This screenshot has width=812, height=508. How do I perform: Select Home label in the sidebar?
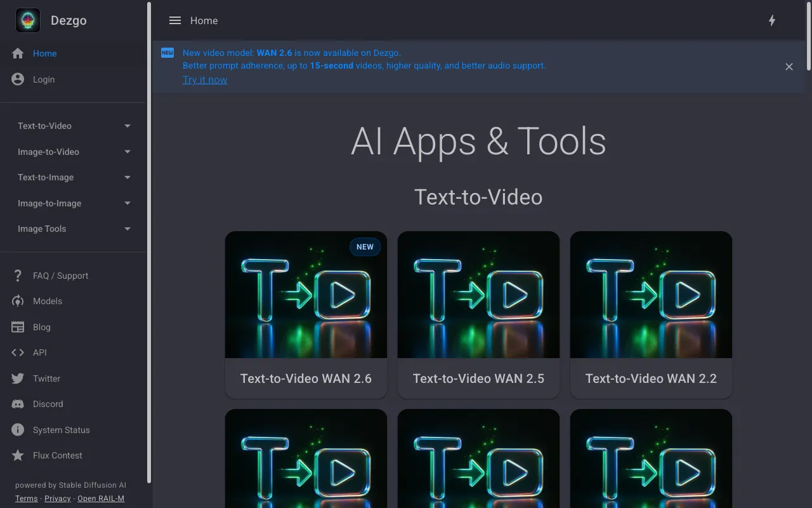tap(45, 53)
